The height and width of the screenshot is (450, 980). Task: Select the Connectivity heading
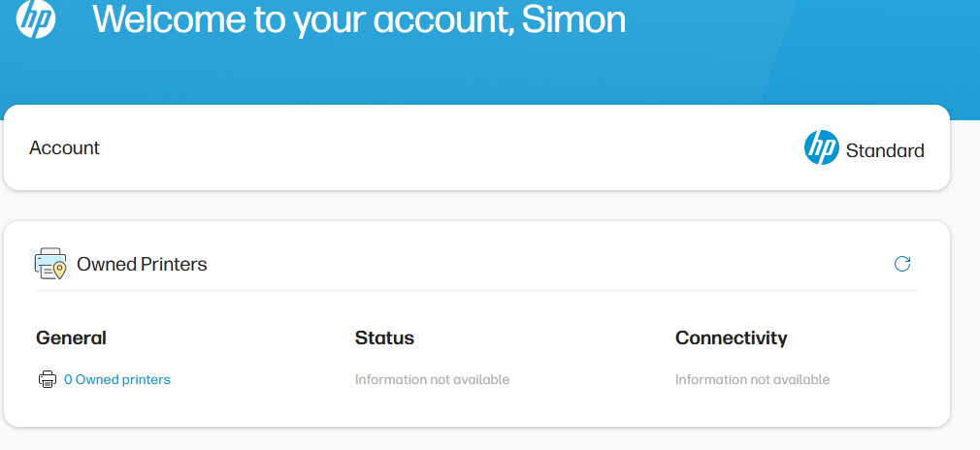[x=731, y=338]
